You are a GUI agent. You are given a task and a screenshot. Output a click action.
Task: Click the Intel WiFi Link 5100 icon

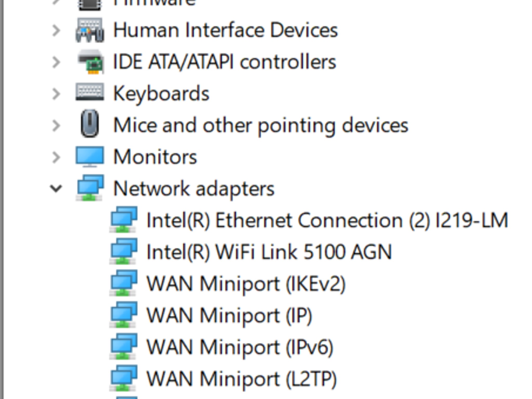(x=123, y=251)
